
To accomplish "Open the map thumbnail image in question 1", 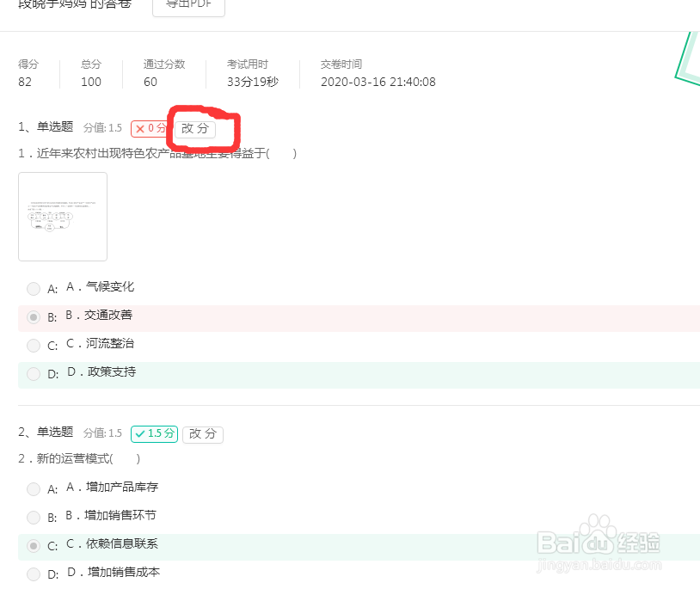I will (x=62, y=216).
